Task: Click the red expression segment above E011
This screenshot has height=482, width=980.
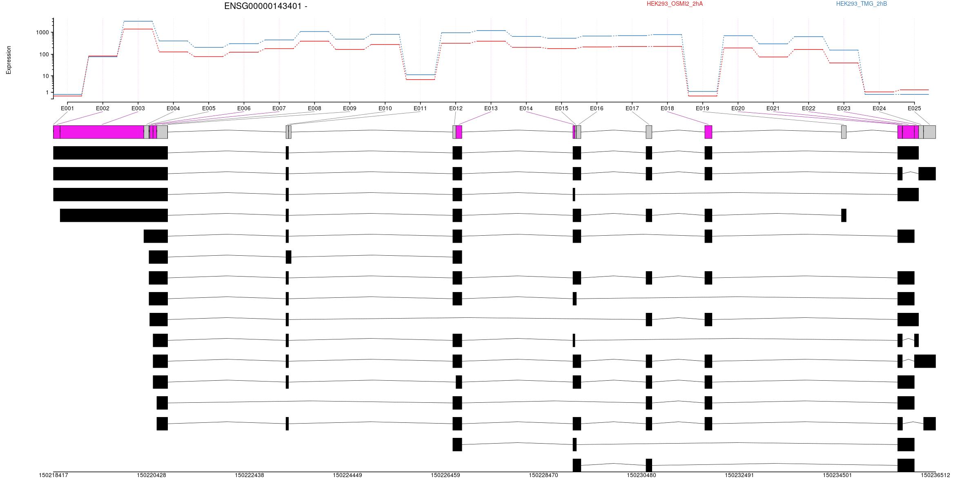Action: coord(420,79)
